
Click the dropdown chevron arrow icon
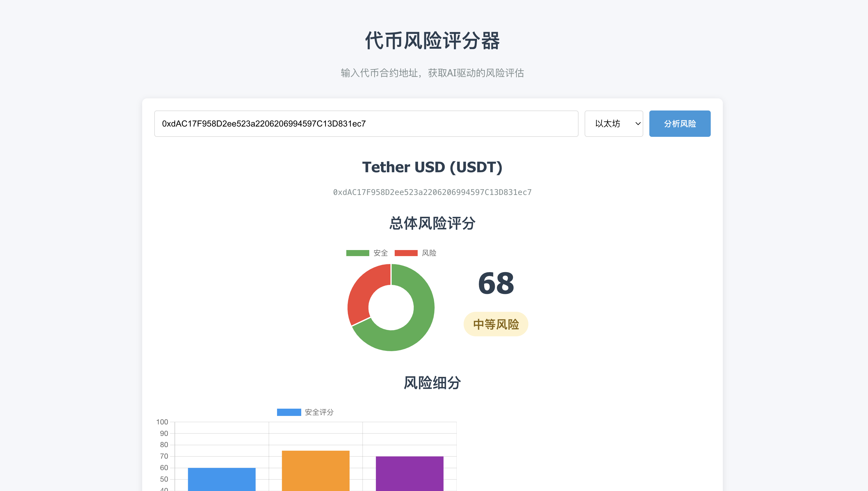click(x=638, y=124)
